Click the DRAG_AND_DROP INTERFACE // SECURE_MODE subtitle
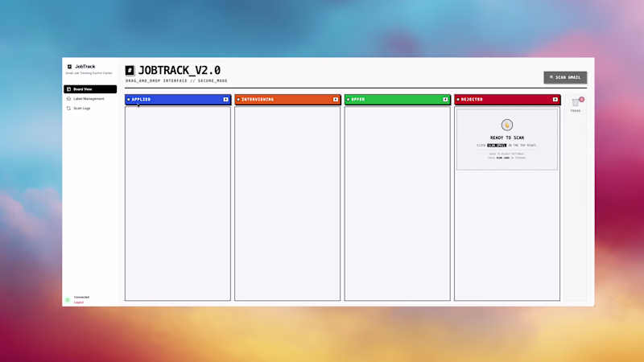The image size is (644, 362). pyautogui.click(x=176, y=81)
